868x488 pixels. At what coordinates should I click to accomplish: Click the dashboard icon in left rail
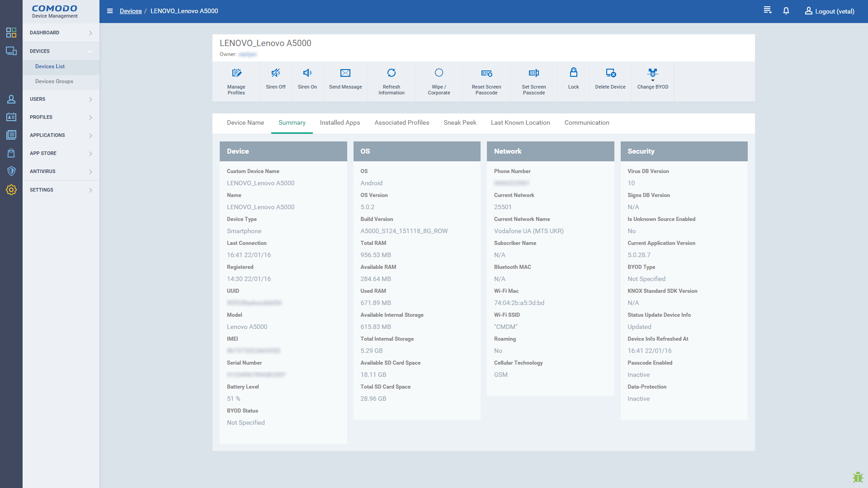tap(11, 33)
